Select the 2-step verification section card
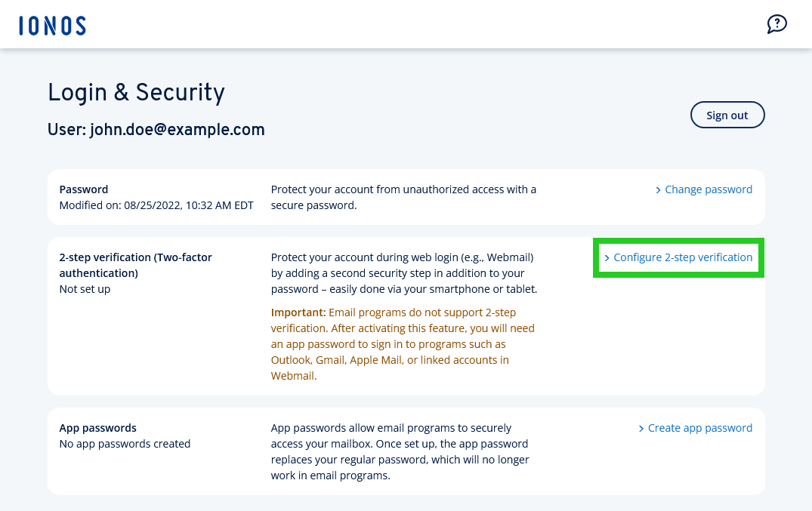This screenshot has height=511, width=812. [406, 316]
